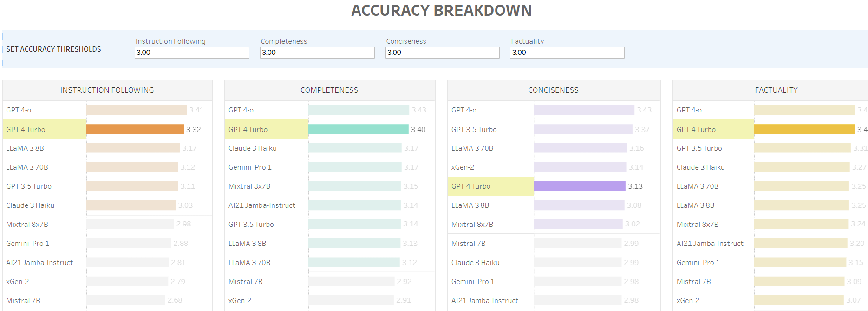The width and height of the screenshot is (868, 311).
Task: Click xGen-2 in Completeness list
Action: click(240, 301)
